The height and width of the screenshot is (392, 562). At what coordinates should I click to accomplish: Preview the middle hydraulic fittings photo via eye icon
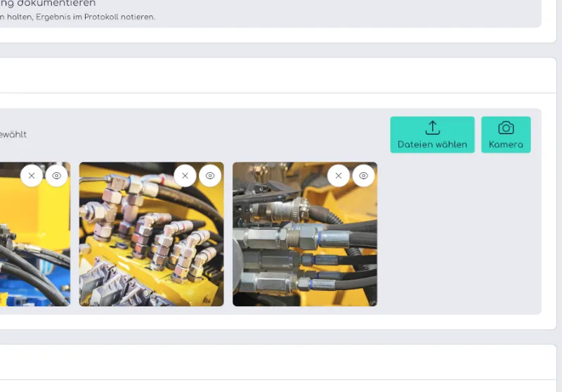[x=210, y=176]
